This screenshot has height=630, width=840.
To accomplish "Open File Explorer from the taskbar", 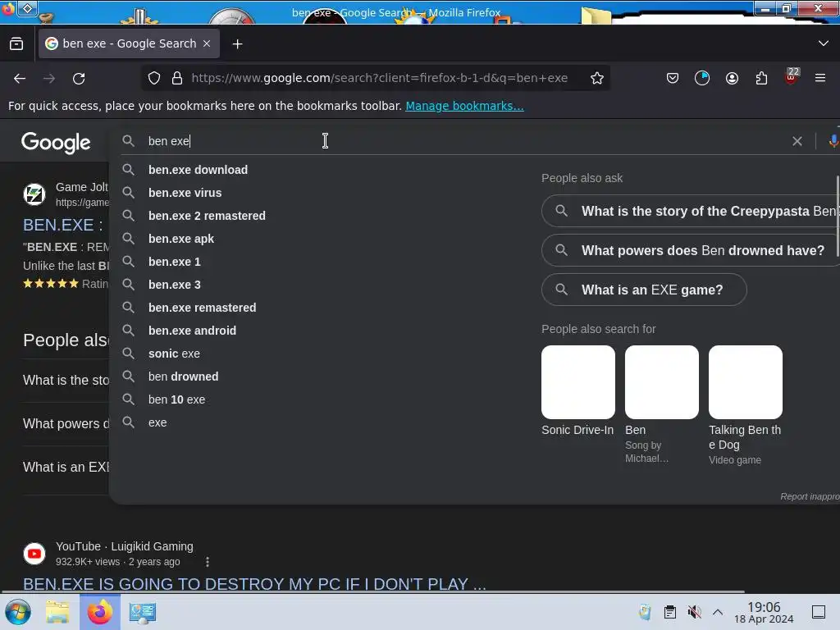I will tap(57, 612).
